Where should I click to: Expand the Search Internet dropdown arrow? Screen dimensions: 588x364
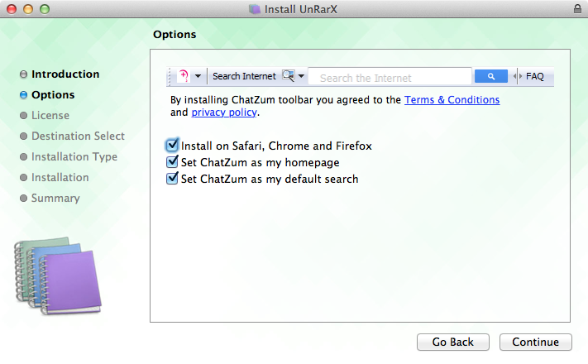(302, 77)
